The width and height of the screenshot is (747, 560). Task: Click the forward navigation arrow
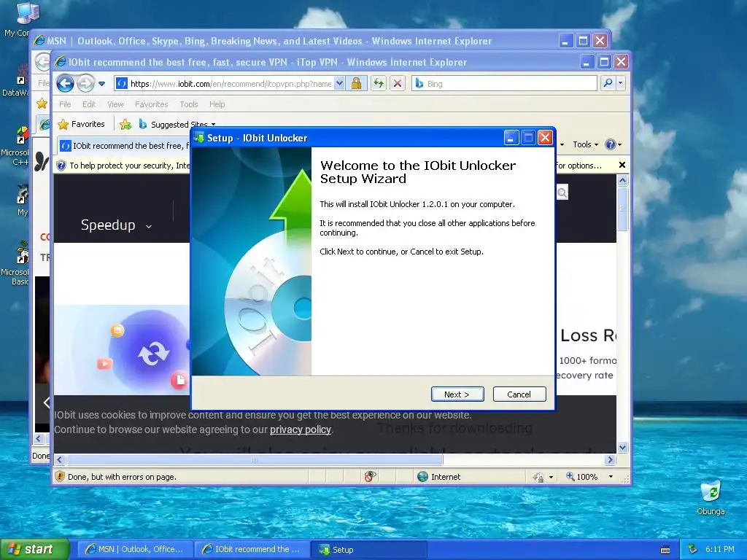point(86,84)
